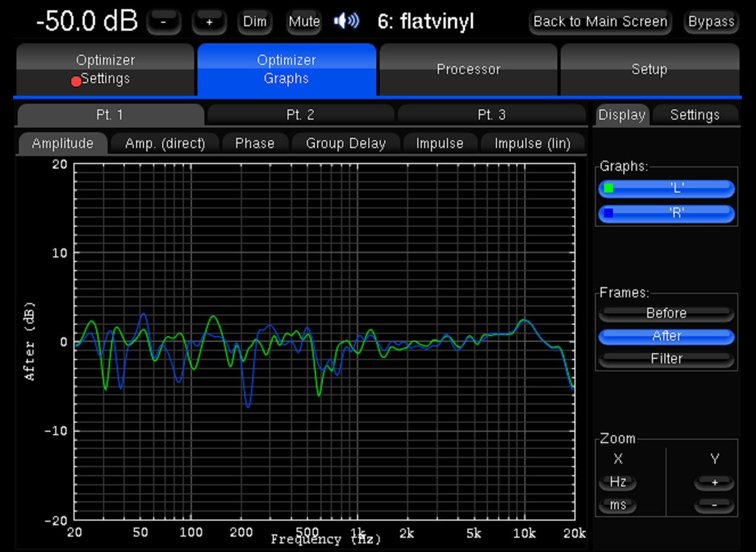Switch to the Impulse graph tab

pyautogui.click(x=439, y=143)
